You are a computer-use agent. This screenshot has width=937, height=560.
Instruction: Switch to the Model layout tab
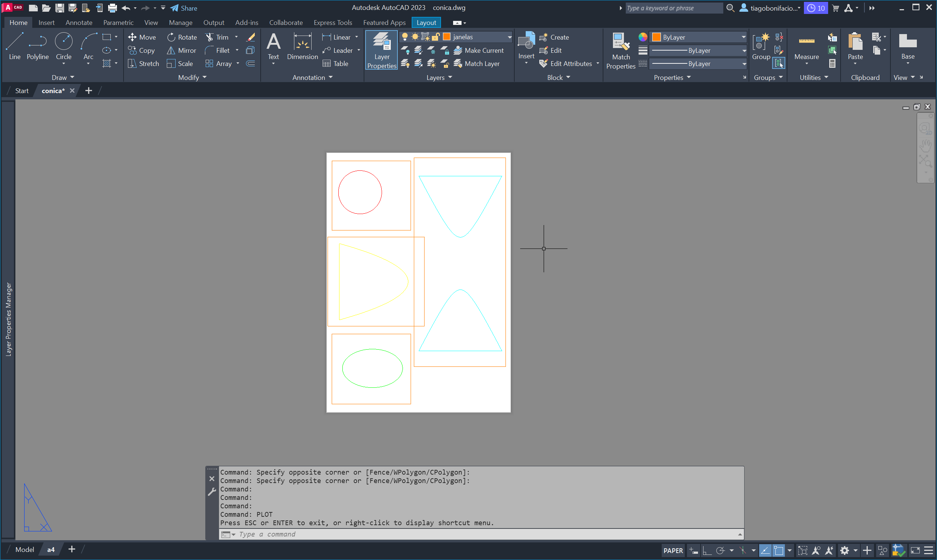[25, 549]
